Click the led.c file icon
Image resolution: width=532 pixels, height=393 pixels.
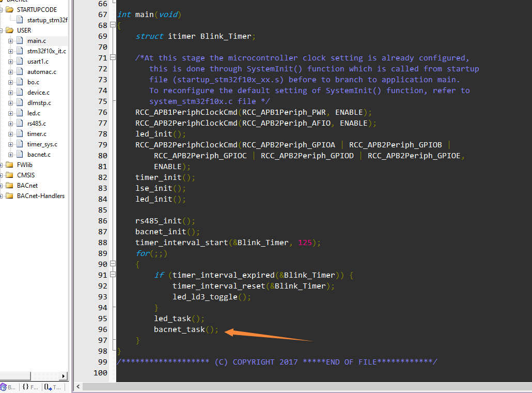tap(20, 113)
